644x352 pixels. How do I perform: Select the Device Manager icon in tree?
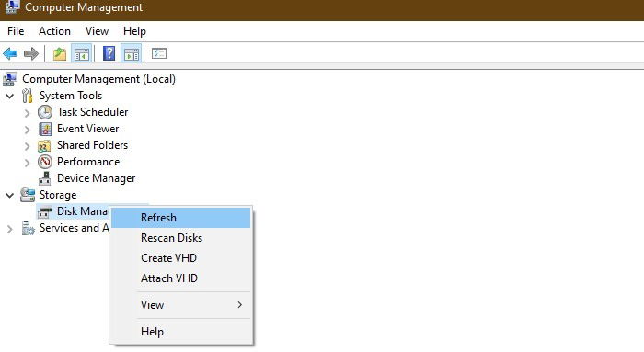point(45,178)
